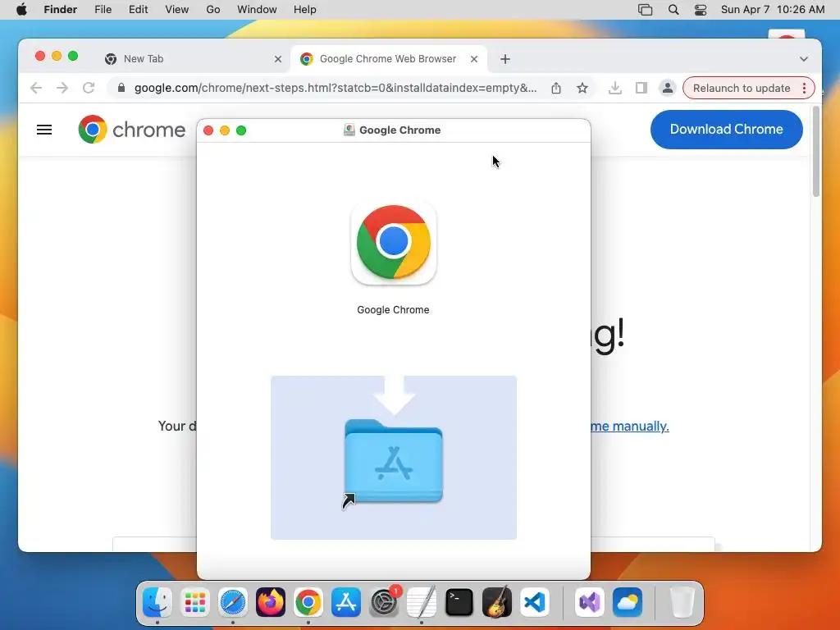840x630 pixels.
Task: Open the Weather app from the Dock
Action: 628,602
